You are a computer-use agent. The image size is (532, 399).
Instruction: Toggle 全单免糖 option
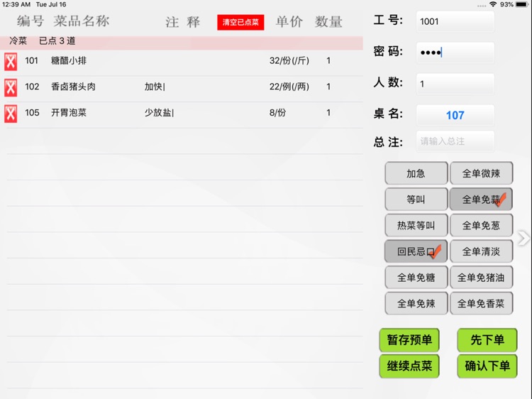416,278
